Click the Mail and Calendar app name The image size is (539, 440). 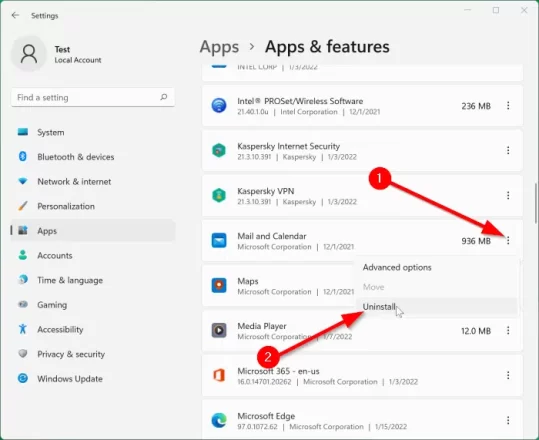tap(272, 236)
